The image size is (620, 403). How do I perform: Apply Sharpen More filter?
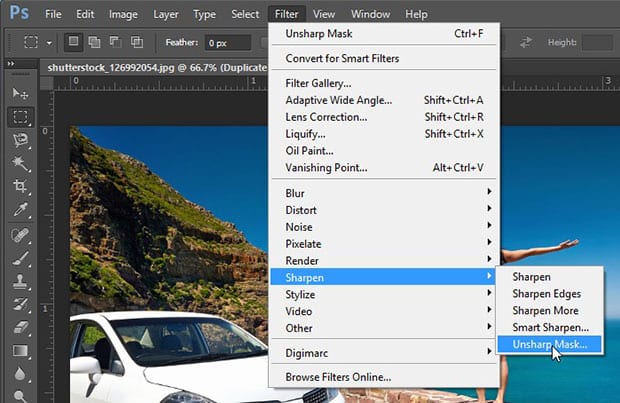pyautogui.click(x=550, y=310)
